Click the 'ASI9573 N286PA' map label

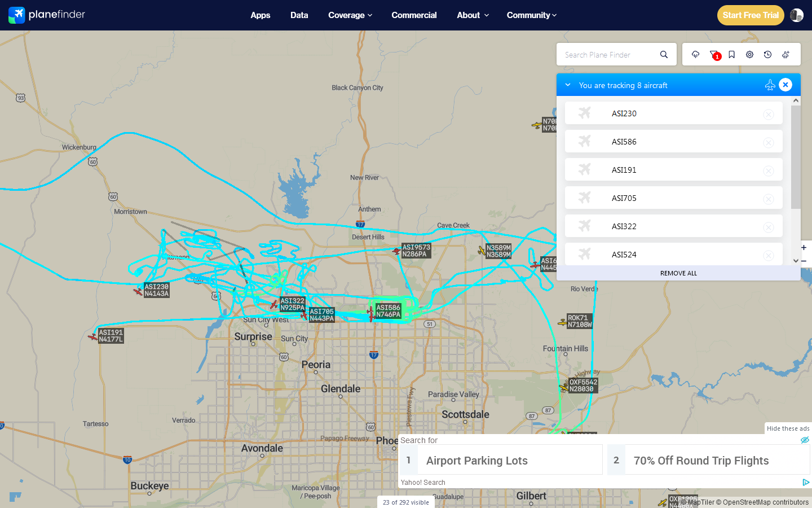(x=416, y=251)
